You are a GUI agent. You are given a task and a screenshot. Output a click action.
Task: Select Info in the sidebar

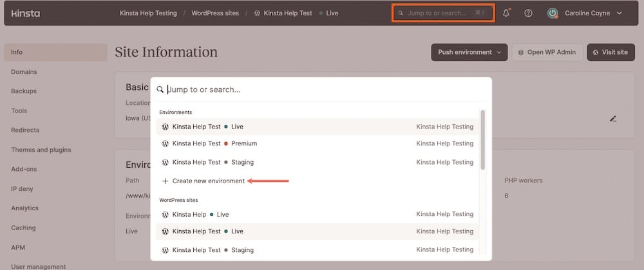tap(55, 52)
